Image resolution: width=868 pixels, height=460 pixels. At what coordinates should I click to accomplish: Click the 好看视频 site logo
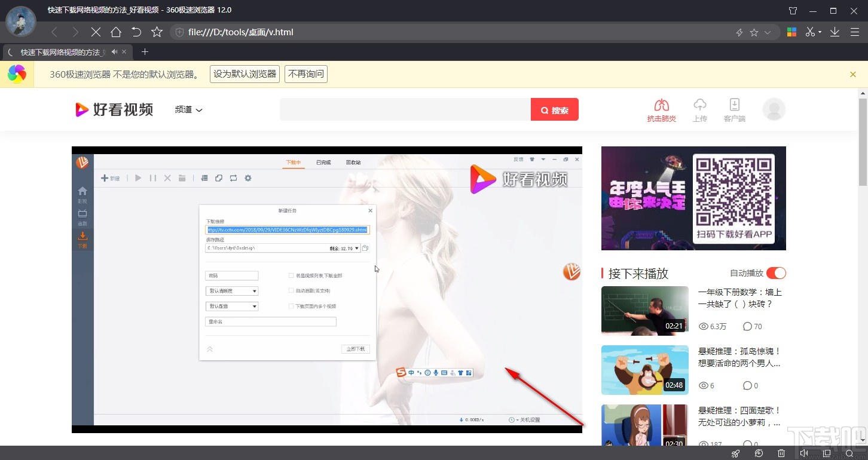point(114,109)
